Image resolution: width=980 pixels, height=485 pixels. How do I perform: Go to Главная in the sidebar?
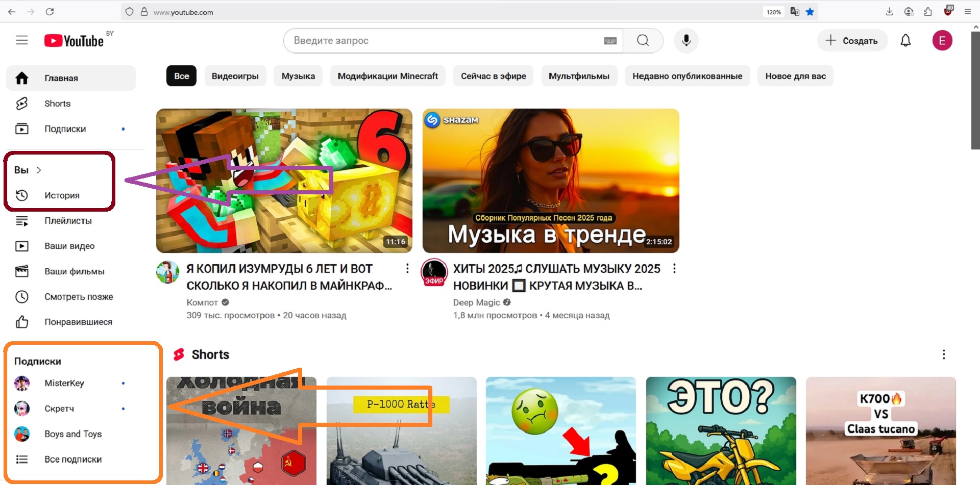pyautogui.click(x=71, y=78)
